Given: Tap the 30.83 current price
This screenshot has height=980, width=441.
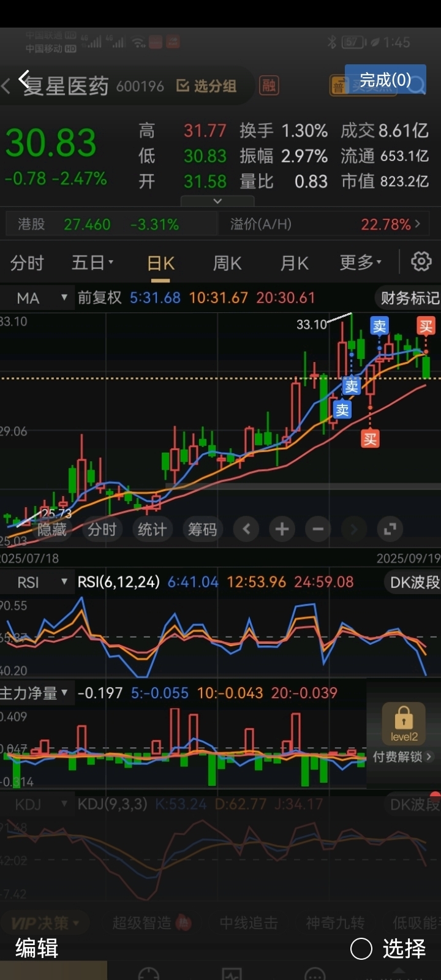Looking at the screenshot, I should pyautogui.click(x=51, y=143).
